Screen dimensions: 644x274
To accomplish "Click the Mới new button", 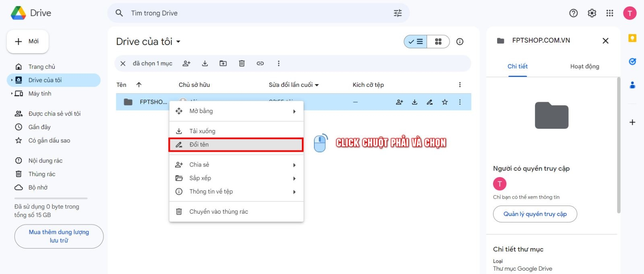I will 28,41.
